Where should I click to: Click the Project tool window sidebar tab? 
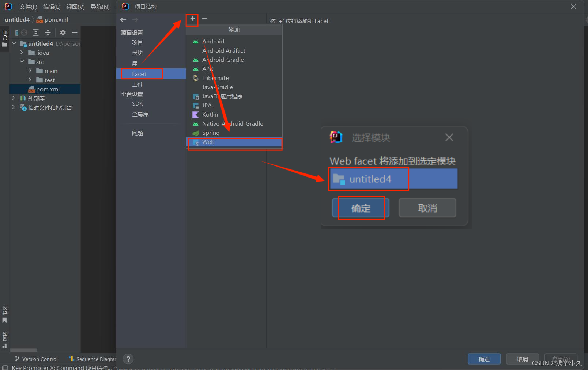[x=5, y=39]
